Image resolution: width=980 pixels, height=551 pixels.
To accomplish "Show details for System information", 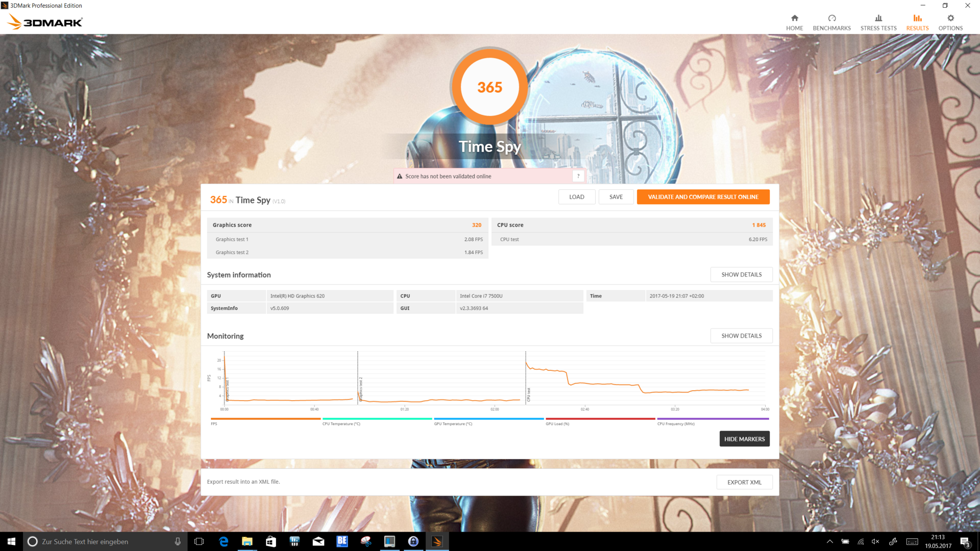I will point(741,274).
